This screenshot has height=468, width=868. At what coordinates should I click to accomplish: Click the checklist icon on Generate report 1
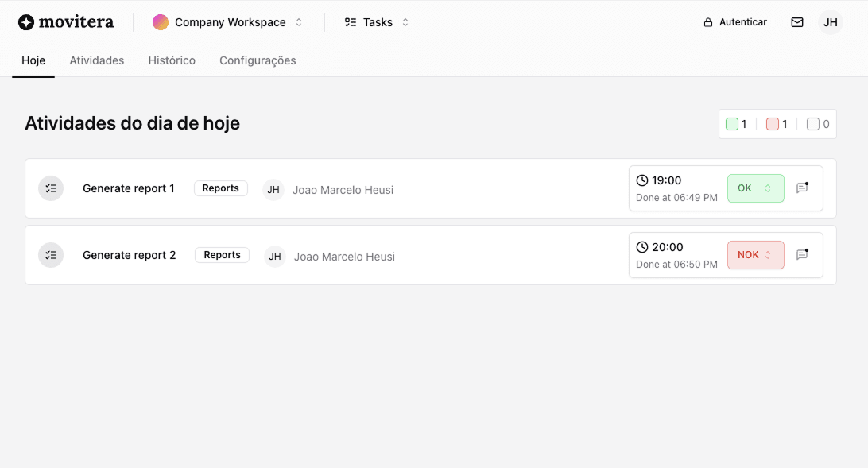click(50, 188)
